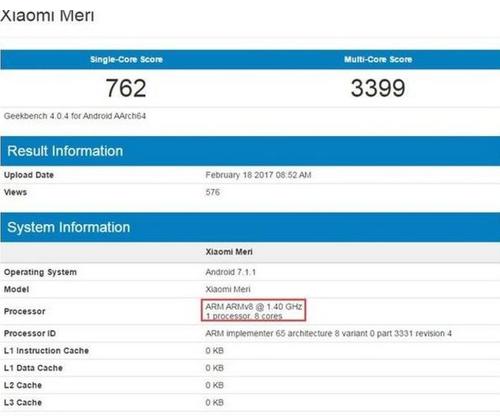Select the Processor ID value text
Image resolution: width=500 pixels, height=416 pixels.
pyautogui.click(x=329, y=333)
